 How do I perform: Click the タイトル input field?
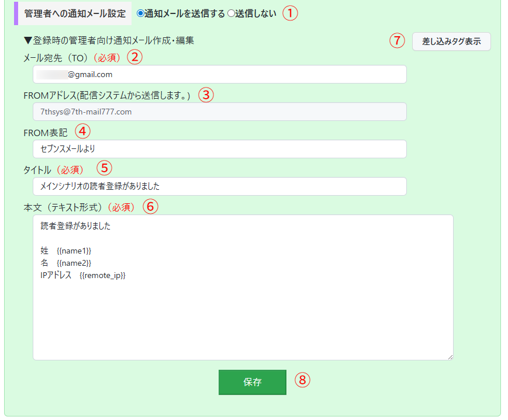[x=219, y=186]
